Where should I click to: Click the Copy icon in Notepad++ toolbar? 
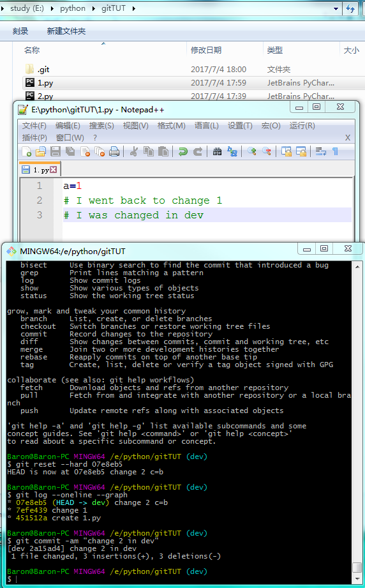coord(149,151)
